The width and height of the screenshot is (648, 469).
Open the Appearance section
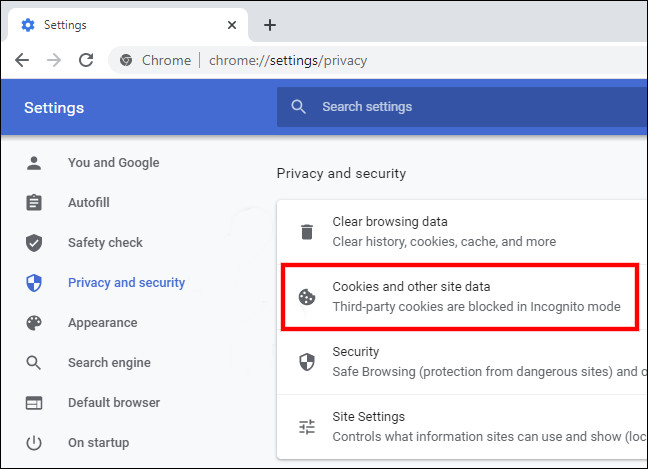tap(102, 323)
